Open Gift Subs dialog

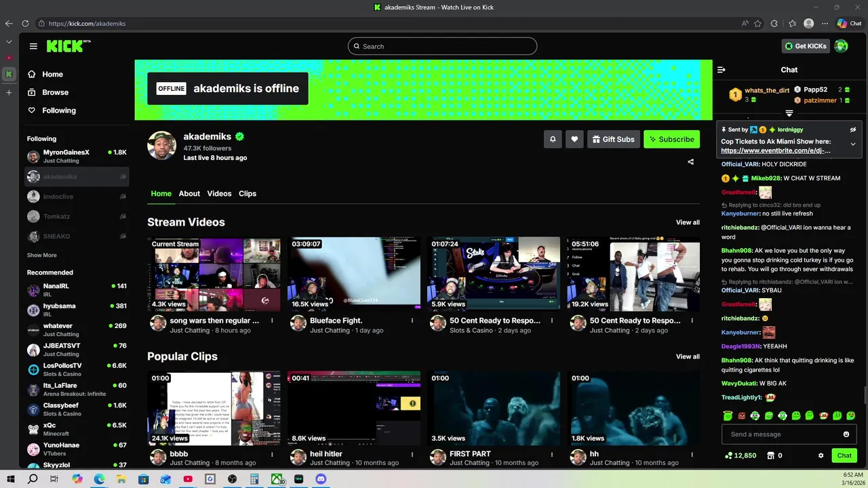(x=614, y=139)
